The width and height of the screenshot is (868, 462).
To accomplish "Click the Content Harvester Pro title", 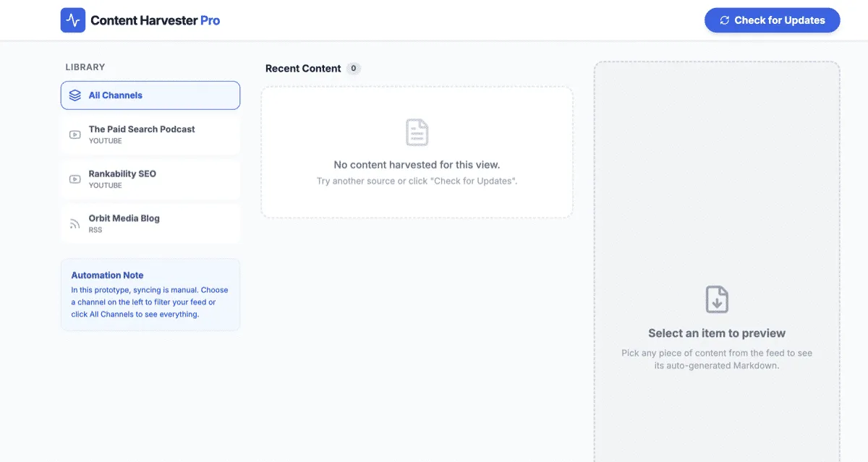I will 155,20.
